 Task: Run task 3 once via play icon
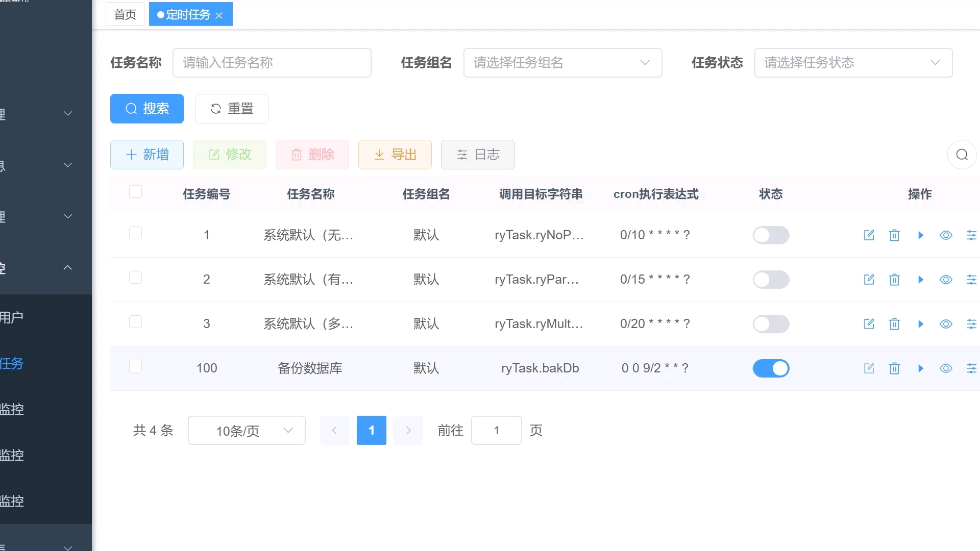click(920, 324)
